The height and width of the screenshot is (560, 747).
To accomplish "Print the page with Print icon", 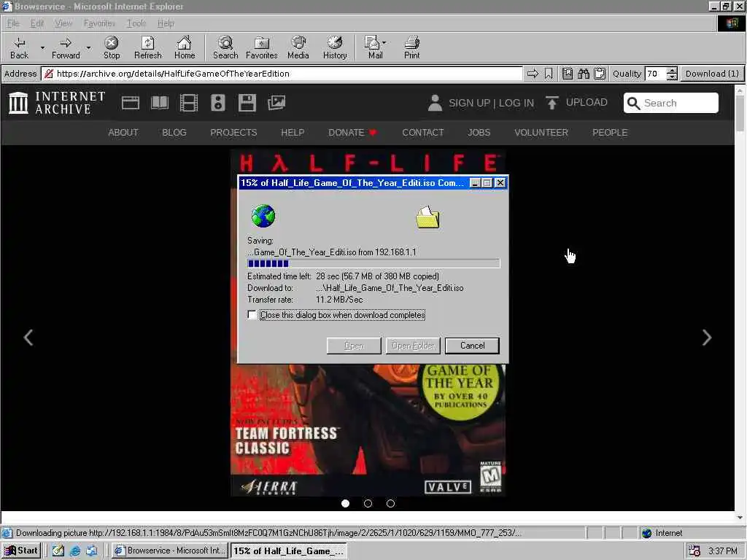I will [x=411, y=48].
